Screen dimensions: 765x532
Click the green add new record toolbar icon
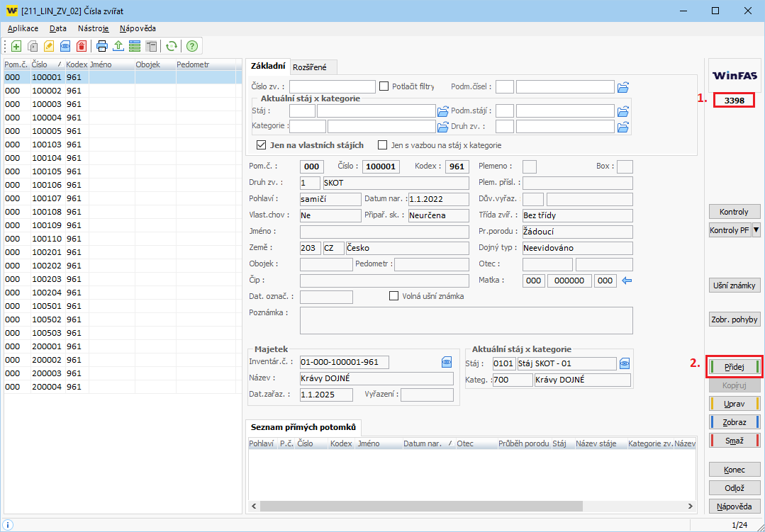[16, 46]
